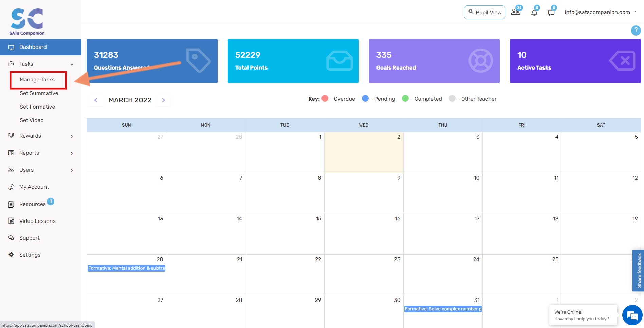Open the Dashboard menu item

click(41, 47)
